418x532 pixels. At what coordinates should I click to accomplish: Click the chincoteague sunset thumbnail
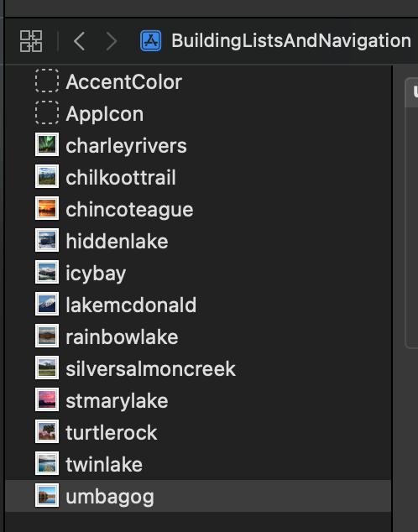click(47, 208)
